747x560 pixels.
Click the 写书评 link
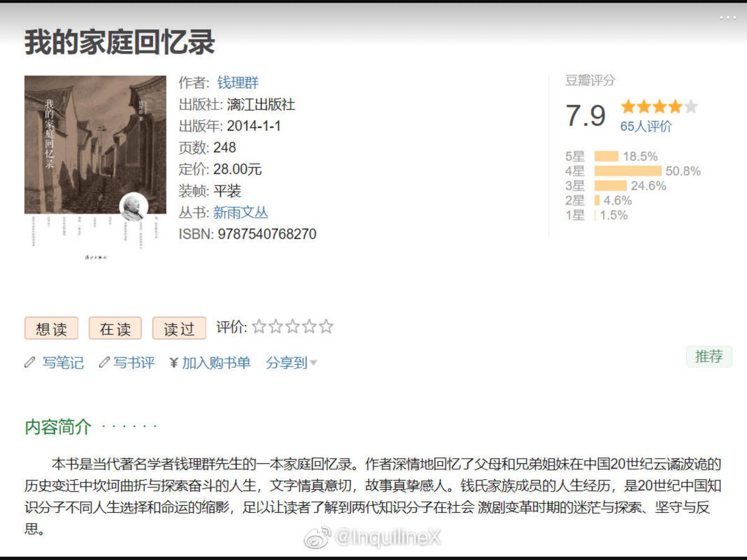pyautogui.click(x=134, y=363)
